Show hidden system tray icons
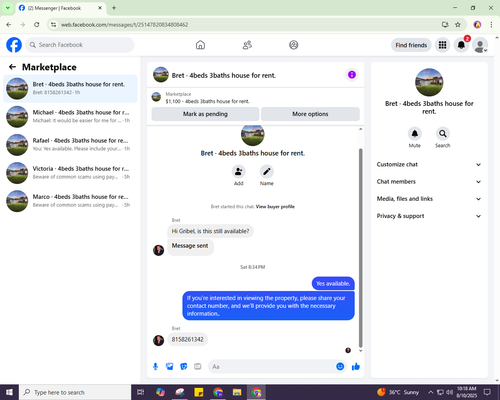 [x=431, y=392]
